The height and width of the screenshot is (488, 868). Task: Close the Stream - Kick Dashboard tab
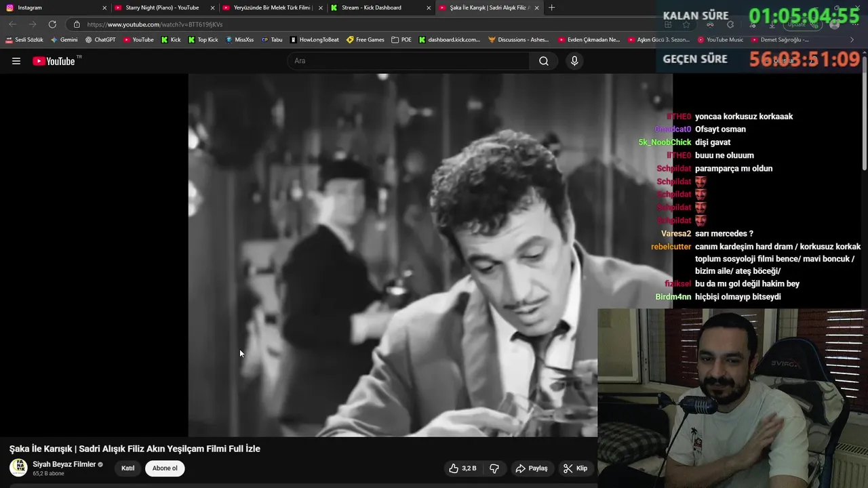(x=429, y=7)
